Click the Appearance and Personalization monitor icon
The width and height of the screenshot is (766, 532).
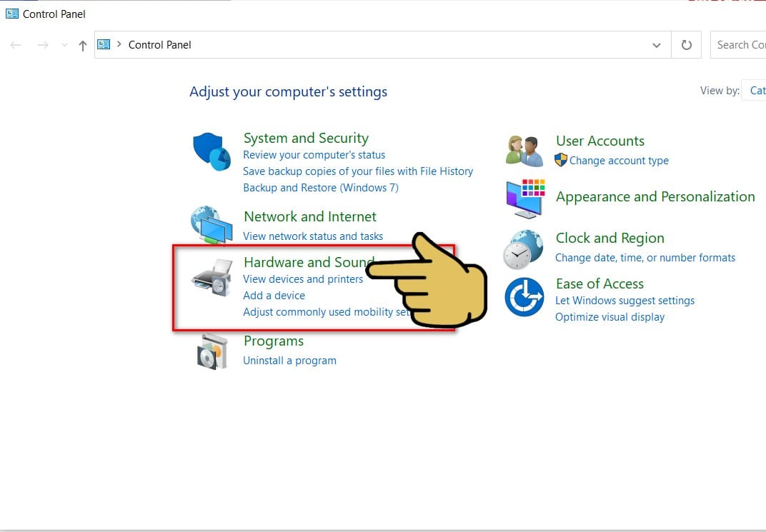tap(525, 199)
